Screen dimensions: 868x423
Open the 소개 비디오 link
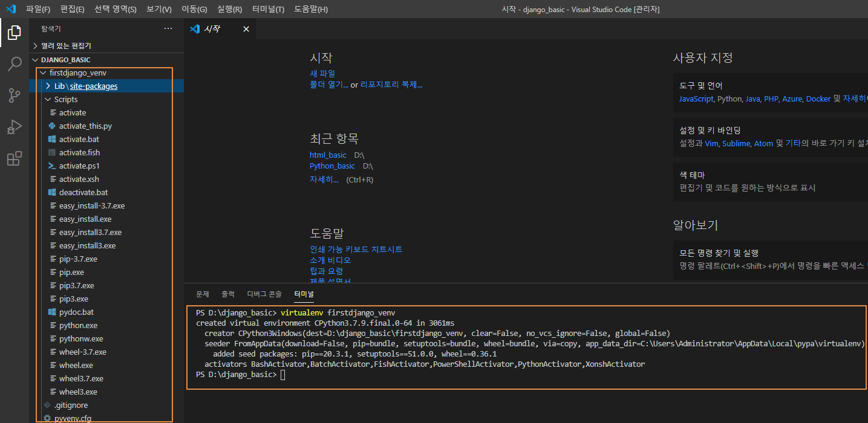click(x=330, y=260)
